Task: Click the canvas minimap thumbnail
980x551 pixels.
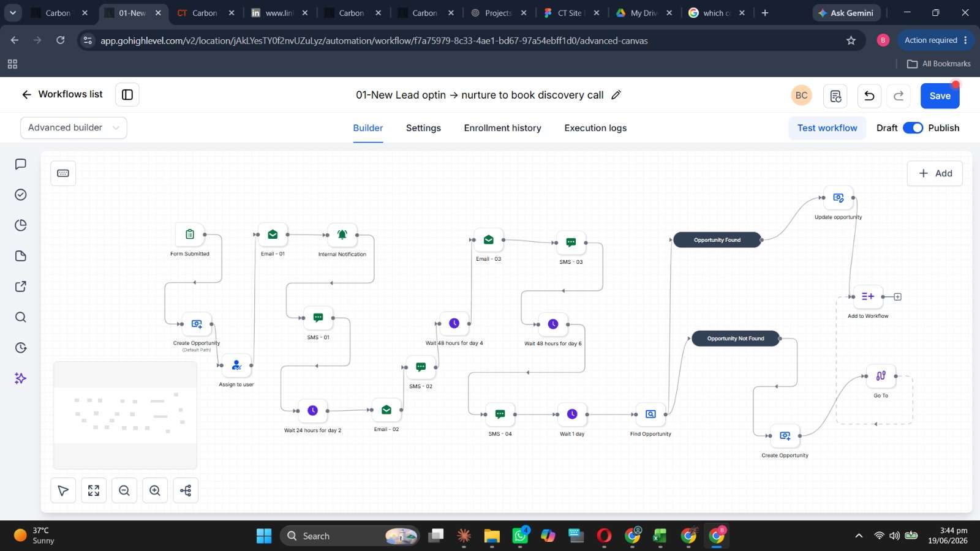Action: coord(125,415)
